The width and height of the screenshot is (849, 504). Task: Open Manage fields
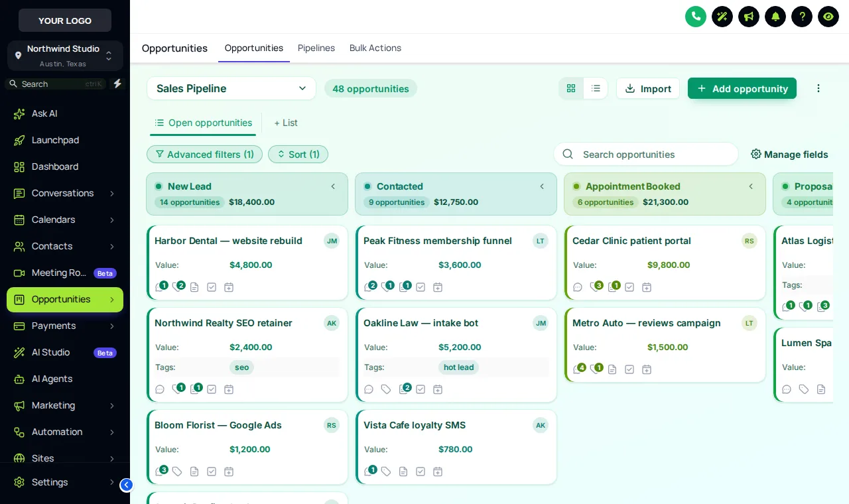click(789, 155)
